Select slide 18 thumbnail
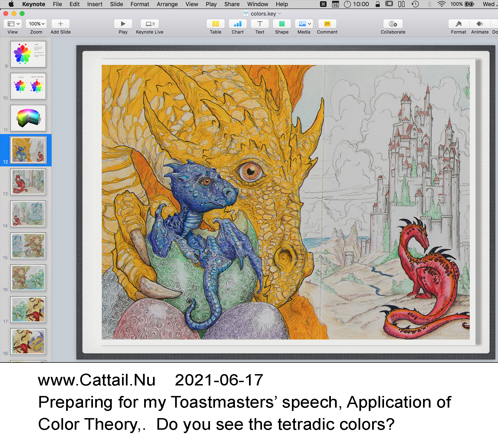 28,341
